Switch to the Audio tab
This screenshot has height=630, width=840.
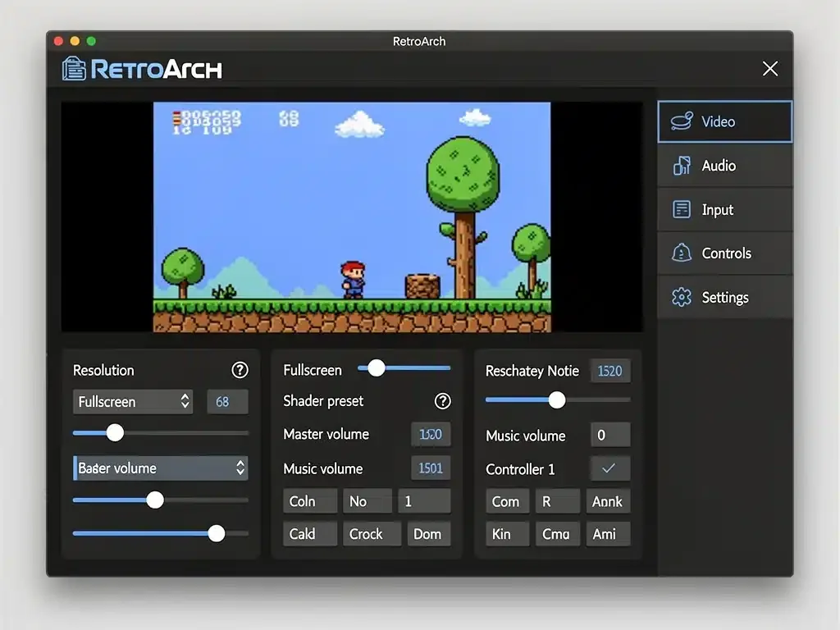coord(725,166)
